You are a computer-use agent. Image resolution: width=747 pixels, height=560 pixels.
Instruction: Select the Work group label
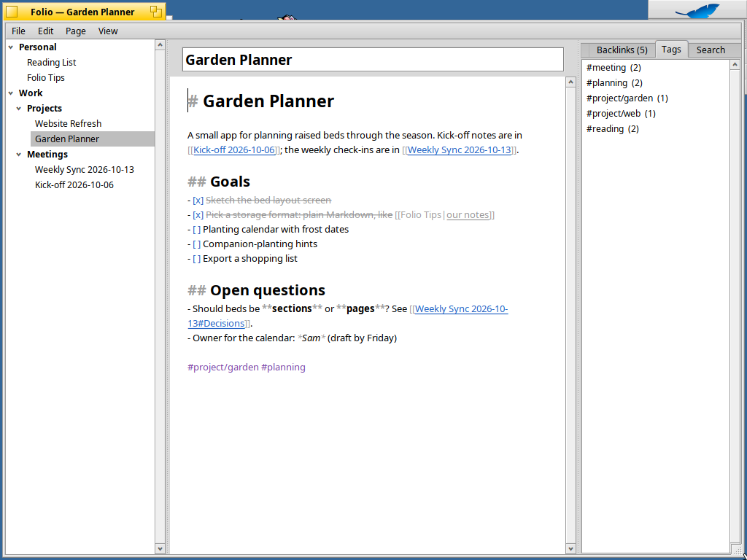[31, 93]
